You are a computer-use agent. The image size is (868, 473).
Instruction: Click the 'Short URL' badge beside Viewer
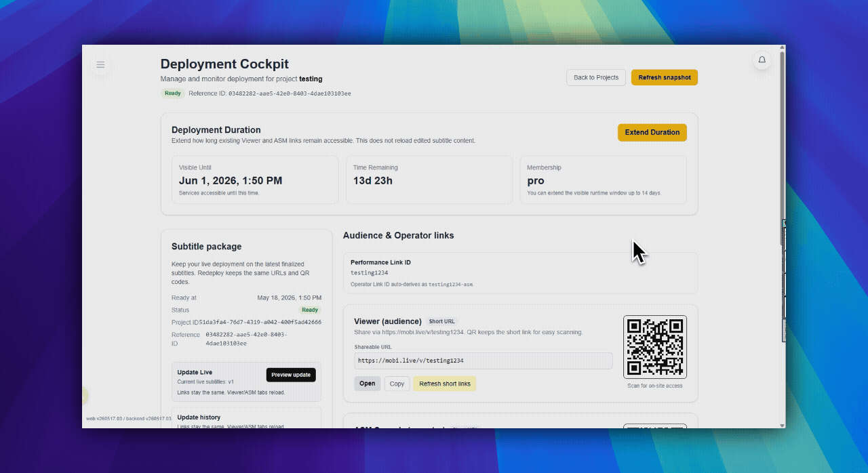click(x=442, y=321)
